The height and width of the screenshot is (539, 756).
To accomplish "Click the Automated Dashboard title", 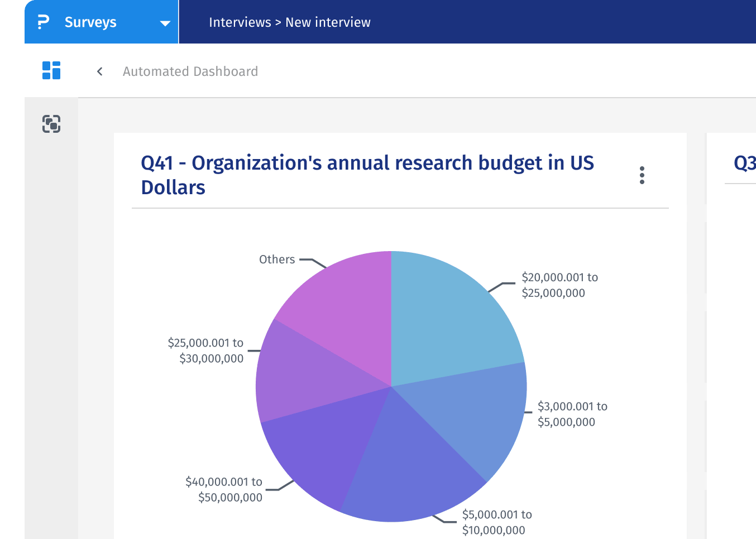I will (x=190, y=71).
